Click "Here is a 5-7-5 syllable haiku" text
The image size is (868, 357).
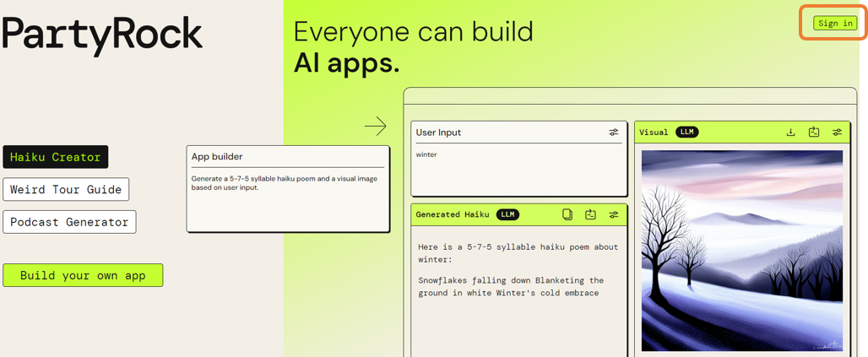pyautogui.click(x=518, y=253)
